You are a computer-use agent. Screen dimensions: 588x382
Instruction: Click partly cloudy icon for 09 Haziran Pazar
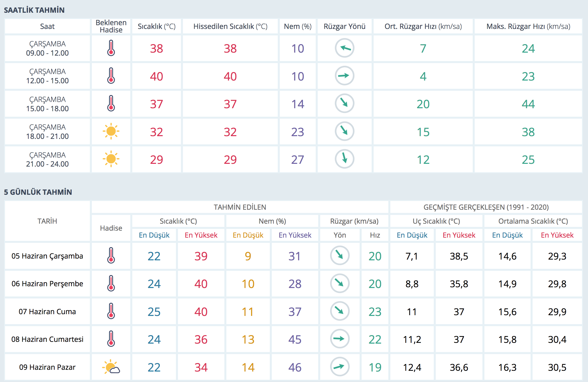pos(111,367)
